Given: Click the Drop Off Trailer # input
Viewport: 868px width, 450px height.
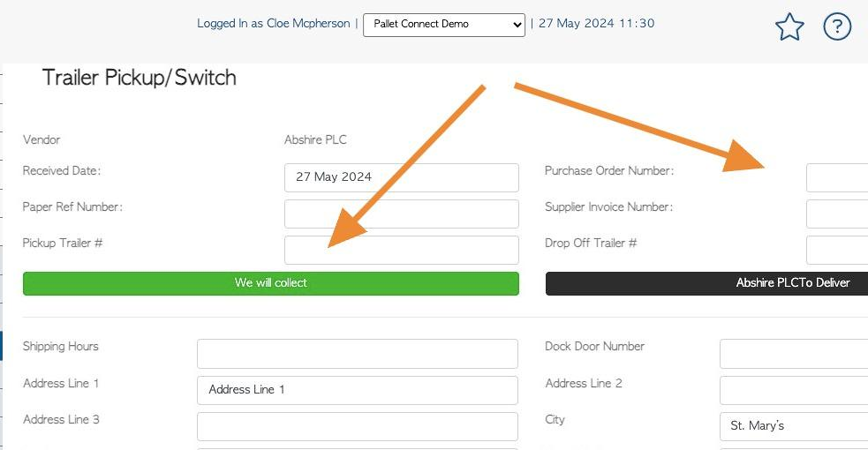Looking at the screenshot, I should 837,250.
